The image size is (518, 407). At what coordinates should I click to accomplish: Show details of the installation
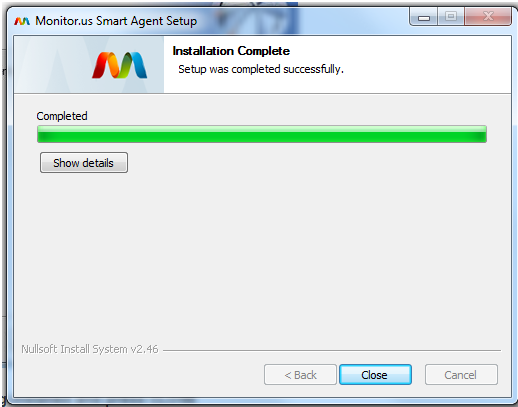pos(84,163)
